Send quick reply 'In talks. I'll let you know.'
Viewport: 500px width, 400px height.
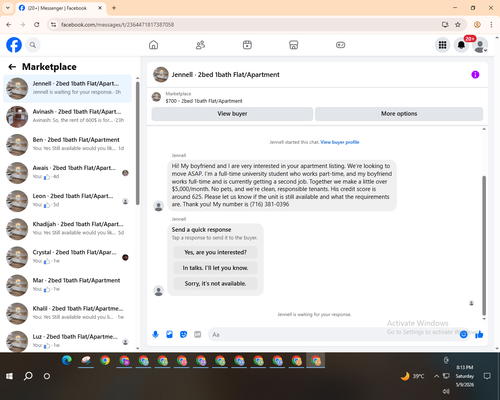coord(215,268)
